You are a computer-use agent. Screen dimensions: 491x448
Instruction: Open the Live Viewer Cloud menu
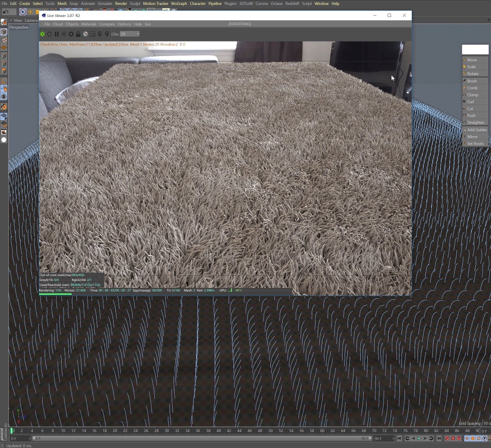pos(58,24)
